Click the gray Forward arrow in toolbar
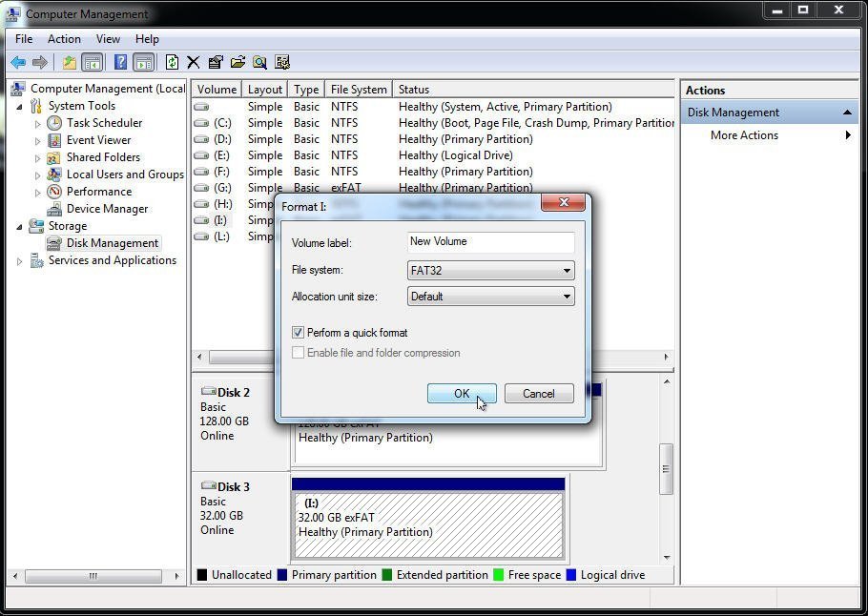This screenshot has height=616, width=868. click(40, 62)
